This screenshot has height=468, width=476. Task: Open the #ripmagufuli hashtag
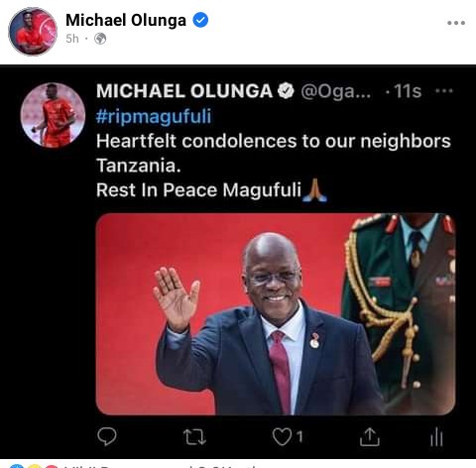(x=154, y=117)
